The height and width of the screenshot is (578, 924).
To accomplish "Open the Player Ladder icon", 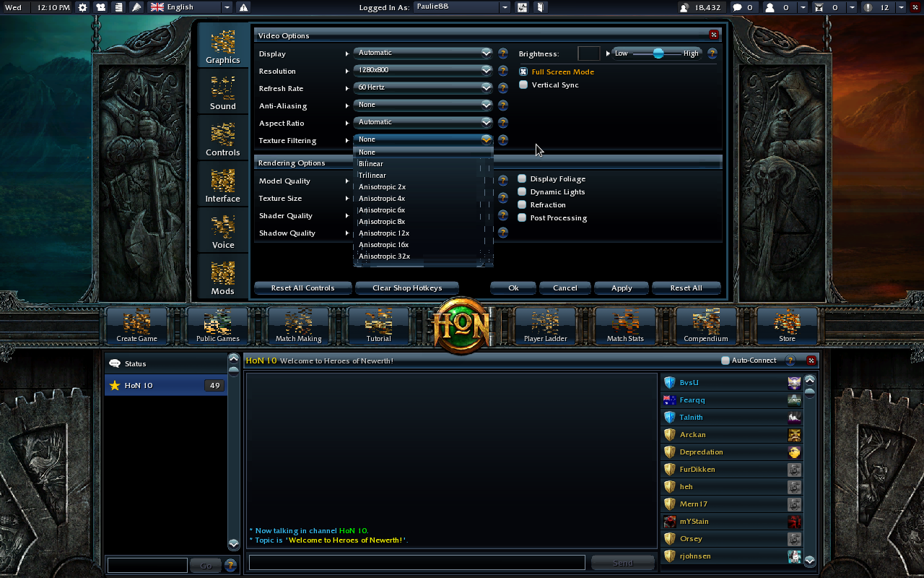I will click(545, 325).
